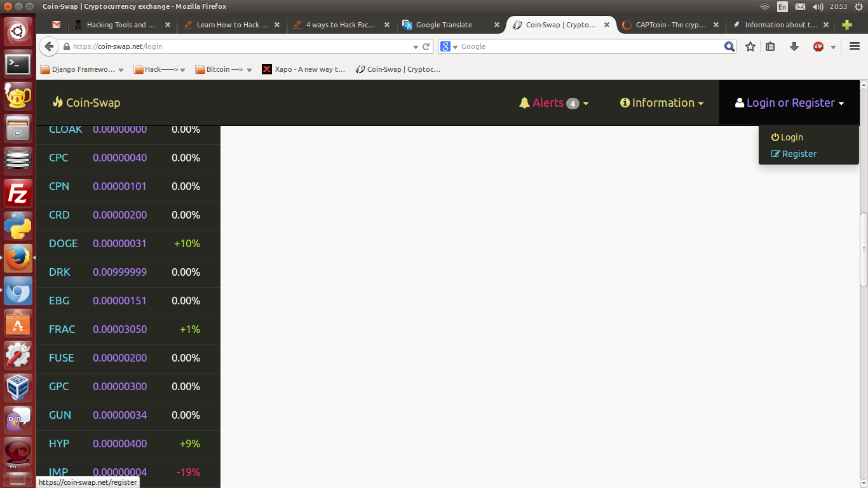Click the Wi-Fi network indicator
Image resolution: width=868 pixels, height=488 pixels.
pos(764,6)
